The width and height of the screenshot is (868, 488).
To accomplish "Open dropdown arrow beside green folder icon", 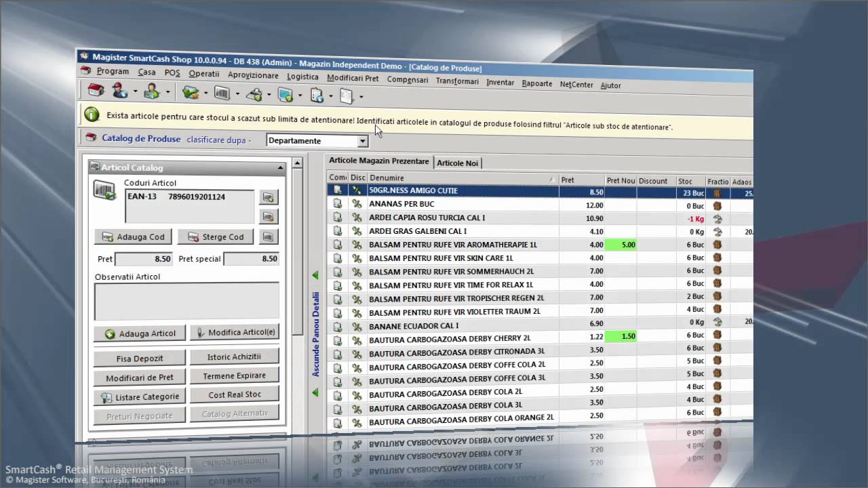I will point(205,93).
